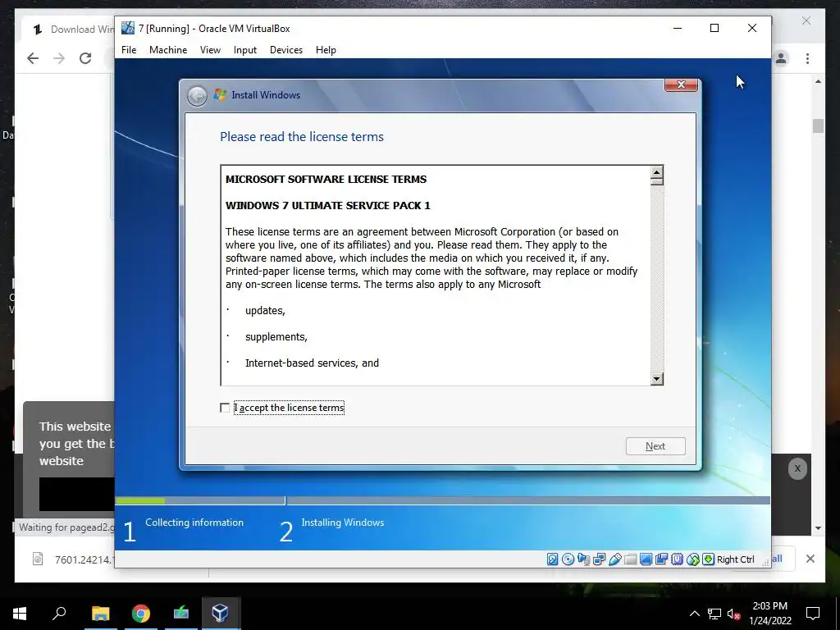Click the Collecting information step label
Viewport: 840px width, 630px height.
click(194, 523)
